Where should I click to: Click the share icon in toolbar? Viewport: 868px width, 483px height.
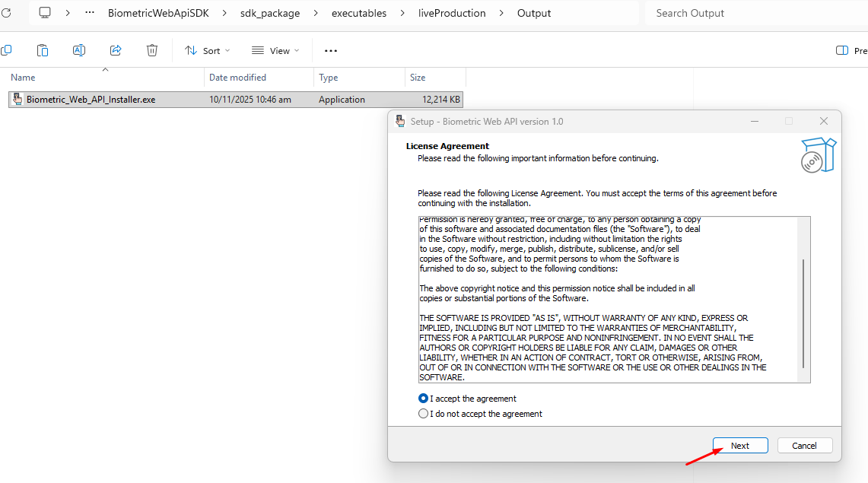116,50
